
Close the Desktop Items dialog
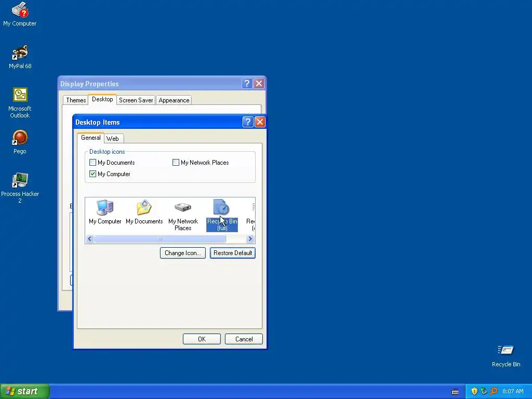click(x=260, y=122)
